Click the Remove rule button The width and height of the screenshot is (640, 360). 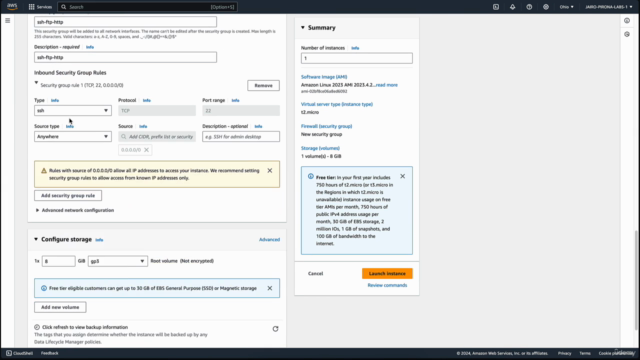pyautogui.click(x=263, y=85)
